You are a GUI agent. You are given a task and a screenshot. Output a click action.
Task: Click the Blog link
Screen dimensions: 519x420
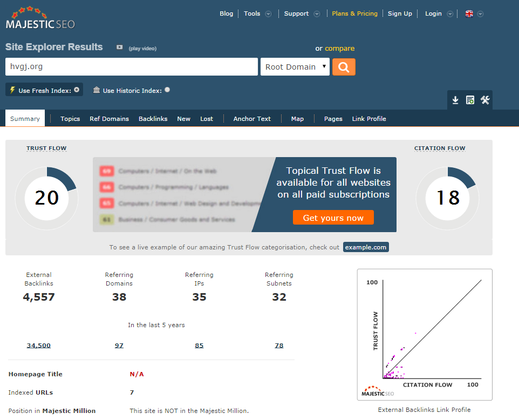[x=227, y=13]
